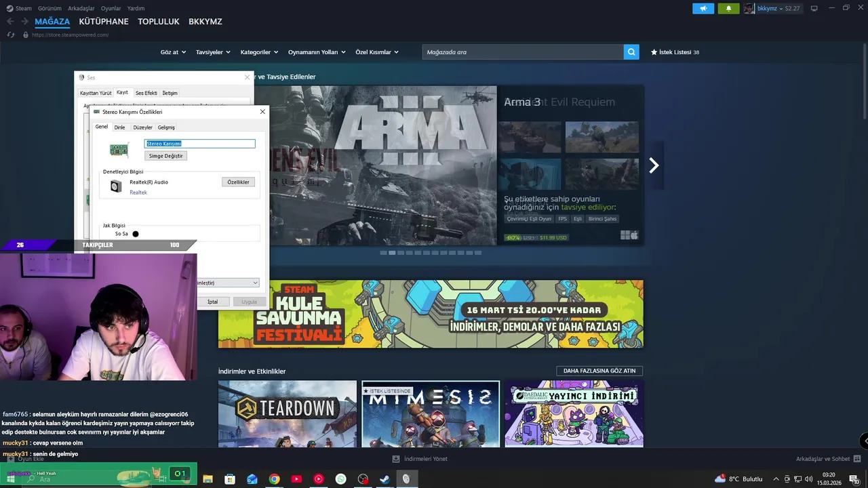The width and height of the screenshot is (868, 488).
Task: Switch to Steam taskbar icon
Action: 384,479
